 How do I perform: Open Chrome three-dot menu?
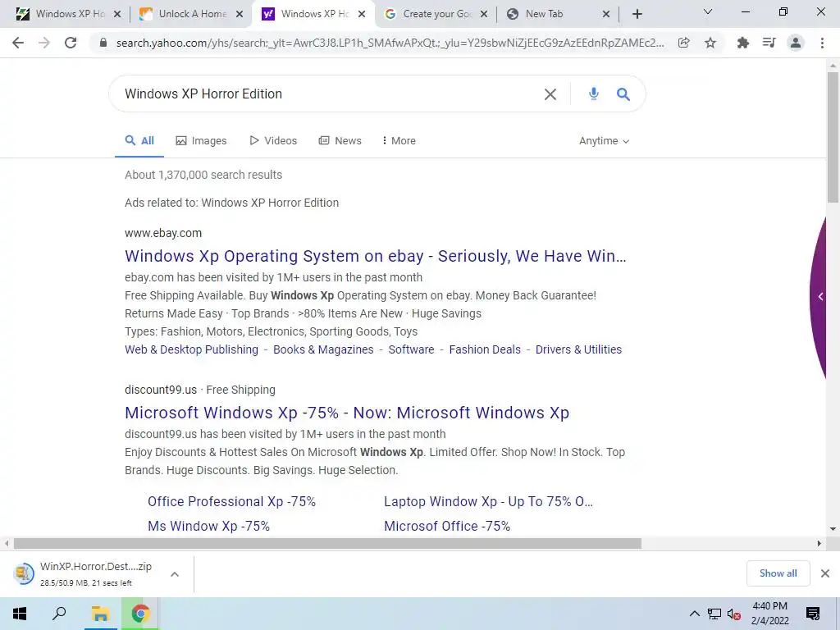pos(822,43)
